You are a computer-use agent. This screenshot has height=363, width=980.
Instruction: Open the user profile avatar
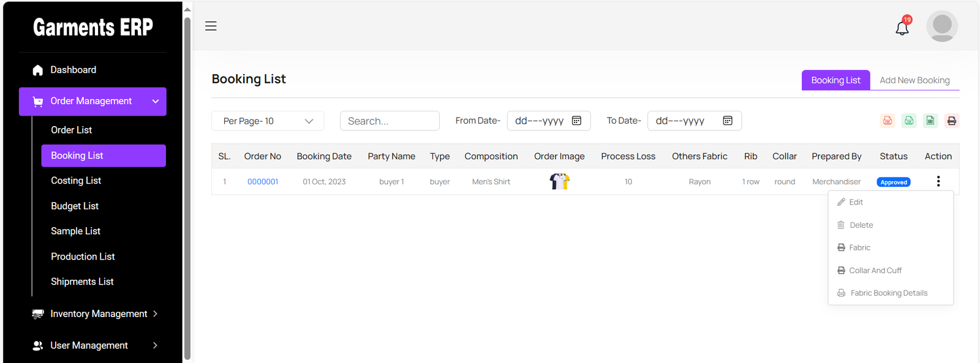coord(941,26)
